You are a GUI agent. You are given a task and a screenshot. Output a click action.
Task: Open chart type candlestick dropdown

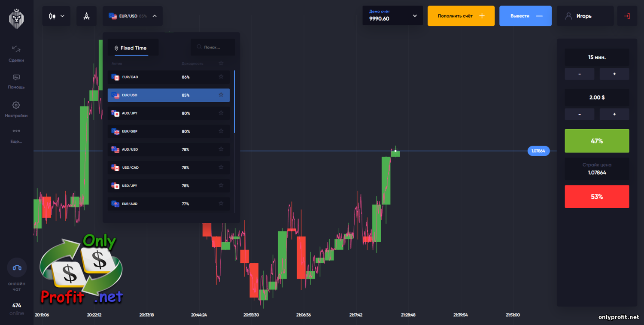56,16
